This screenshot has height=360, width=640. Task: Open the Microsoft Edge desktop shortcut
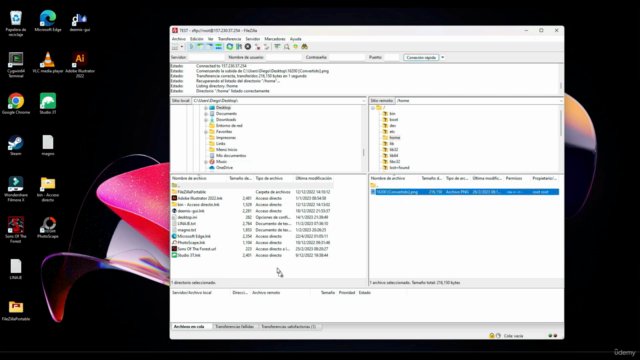pyautogui.click(x=48, y=21)
